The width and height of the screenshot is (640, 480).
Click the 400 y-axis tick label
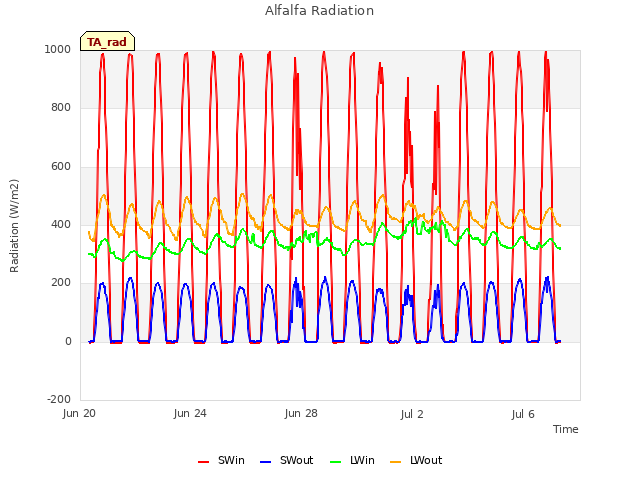[x=61, y=224]
